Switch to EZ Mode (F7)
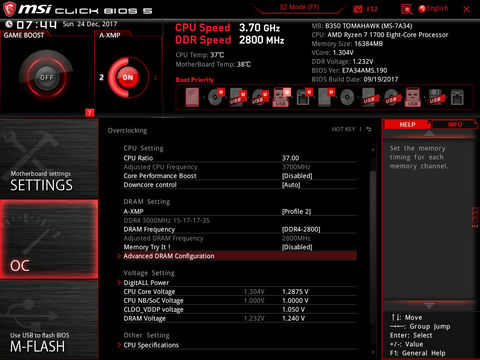 (299, 7)
